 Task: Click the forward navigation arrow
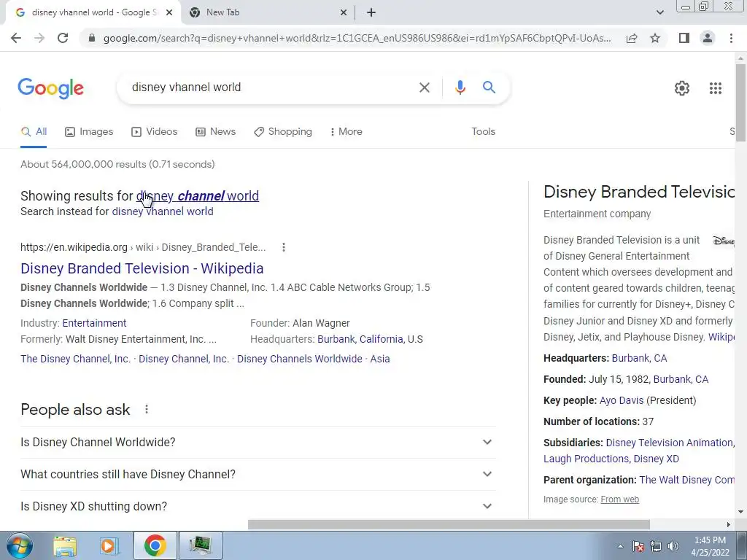click(x=39, y=38)
